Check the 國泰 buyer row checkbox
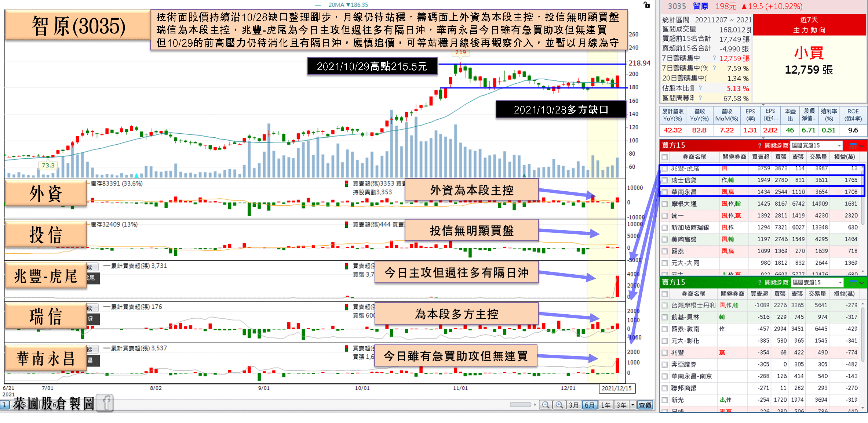This screenshot has height=423, width=868. coord(664,252)
